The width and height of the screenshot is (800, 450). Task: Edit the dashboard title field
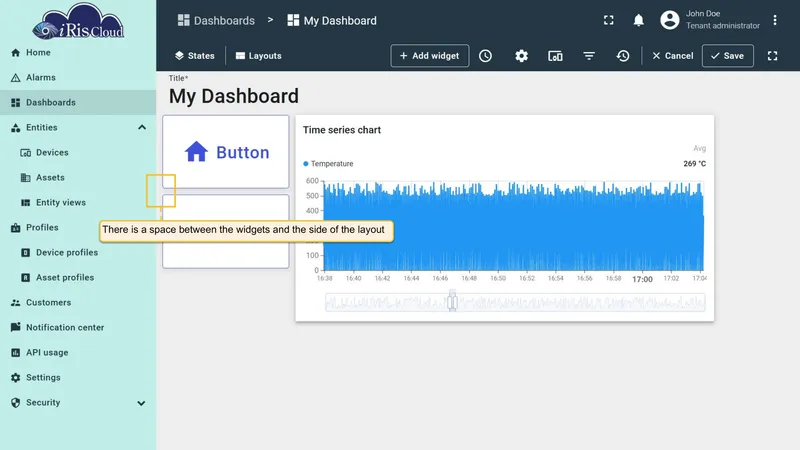(x=234, y=96)
